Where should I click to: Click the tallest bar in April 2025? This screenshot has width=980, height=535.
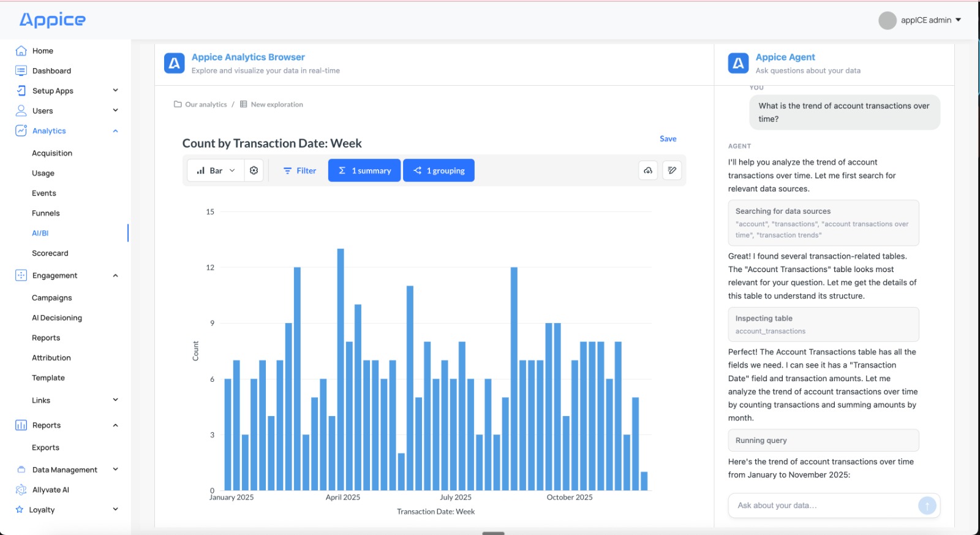341,370
